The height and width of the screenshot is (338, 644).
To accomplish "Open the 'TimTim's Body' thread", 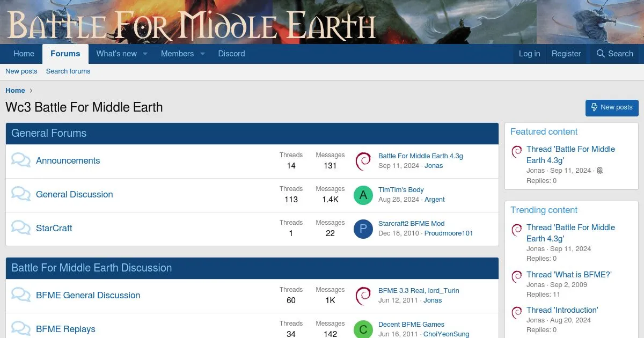I will tap(401, 190).
